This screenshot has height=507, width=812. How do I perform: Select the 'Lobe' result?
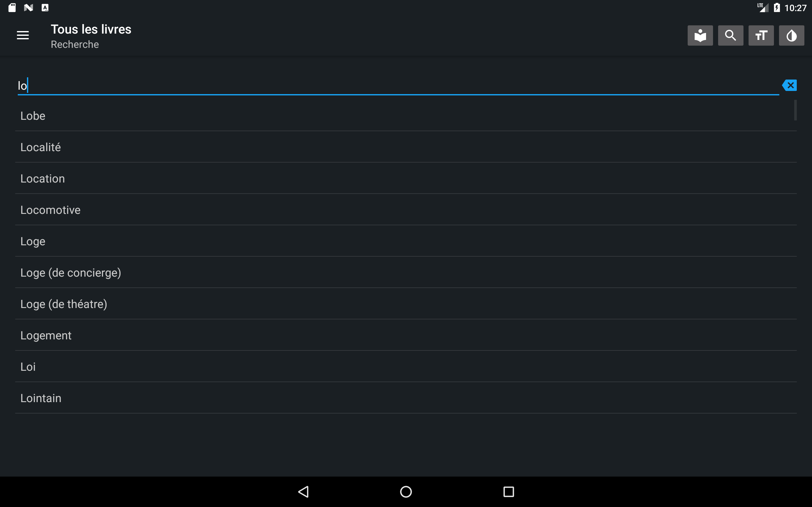point(406,116)
